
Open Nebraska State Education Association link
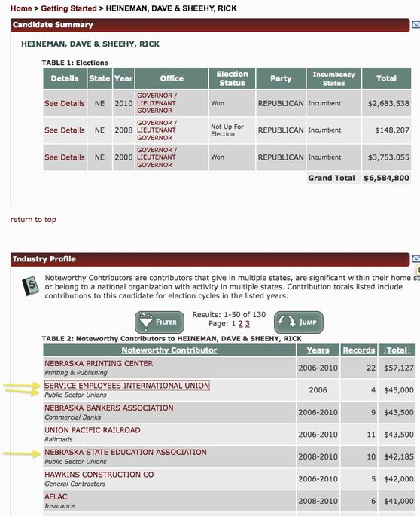(x=126, y=453)
